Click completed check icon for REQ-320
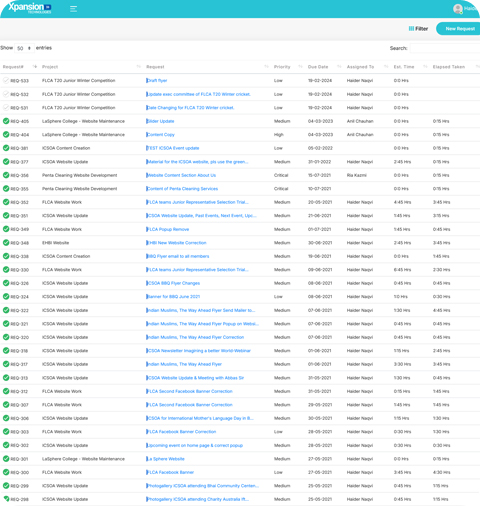480x506 pixels. tap(6, 337)
